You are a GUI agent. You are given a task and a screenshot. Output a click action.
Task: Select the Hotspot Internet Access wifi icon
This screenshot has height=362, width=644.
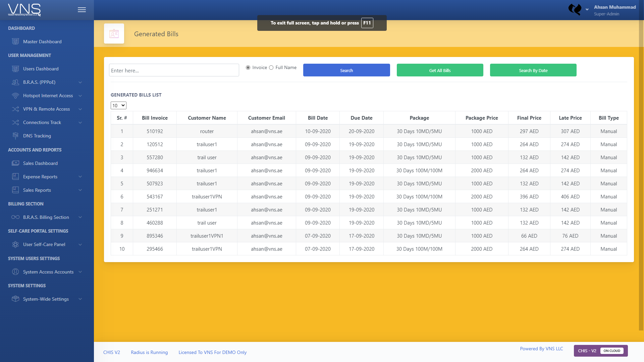(x=15, y=96)
